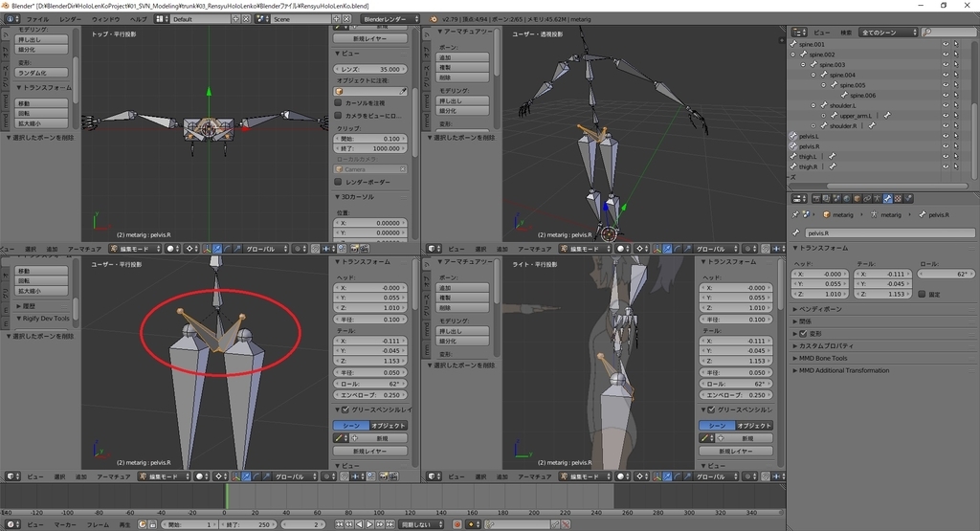
Task: Adjust the timeline End frame field 250
Action: click(x=249, y=524)
